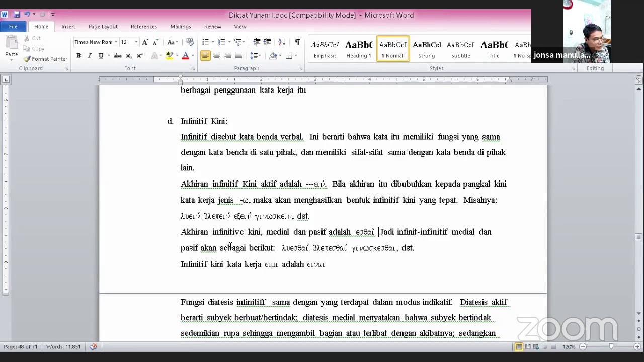Open the highlight color dropdown arrow
The image size is (644, 362).
click(x=177, y=56)
